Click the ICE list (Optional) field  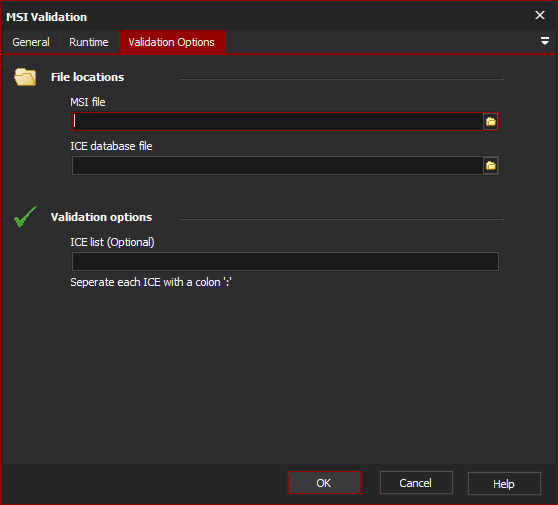[285, 262]
